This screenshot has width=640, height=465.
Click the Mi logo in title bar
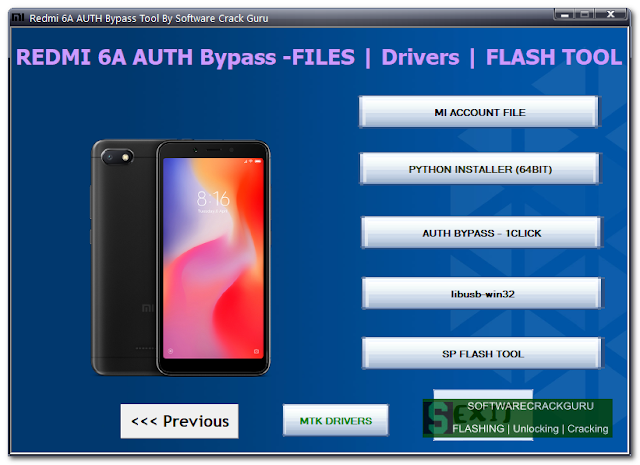18,18
